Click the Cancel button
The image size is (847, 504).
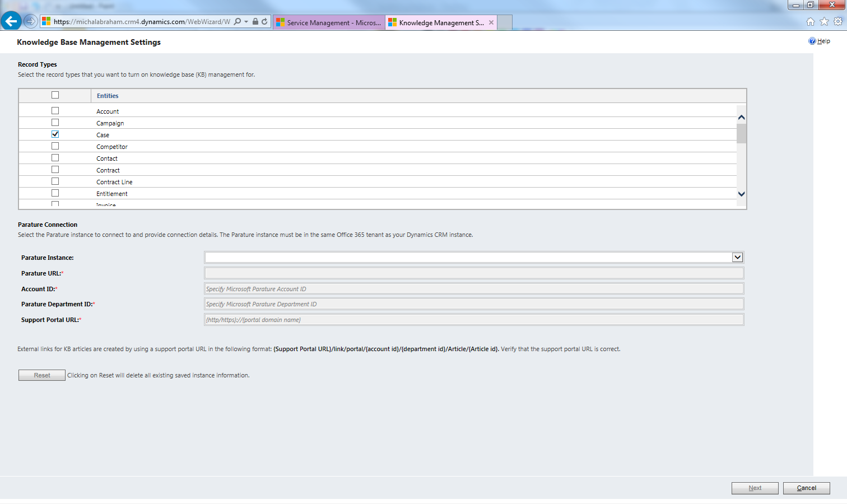(x=806, y=488)
